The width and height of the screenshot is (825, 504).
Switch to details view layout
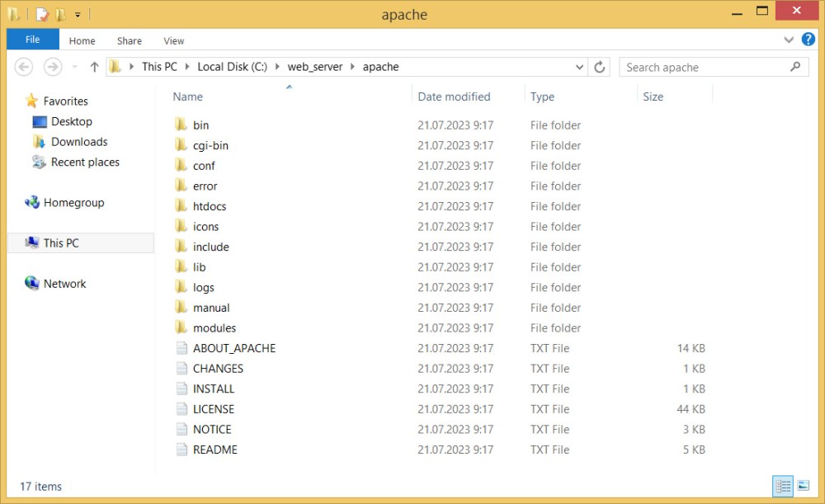[783, 486]
